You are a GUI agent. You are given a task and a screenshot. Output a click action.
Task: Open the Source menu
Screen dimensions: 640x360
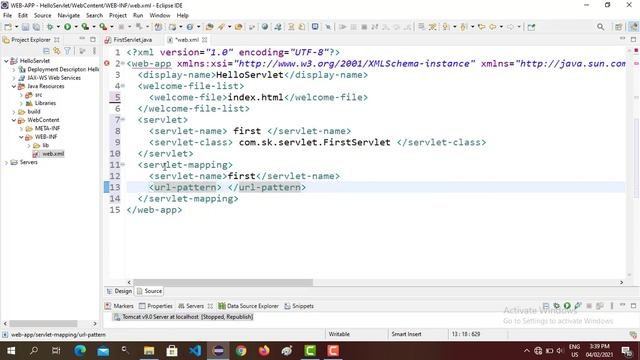(42, 15)
